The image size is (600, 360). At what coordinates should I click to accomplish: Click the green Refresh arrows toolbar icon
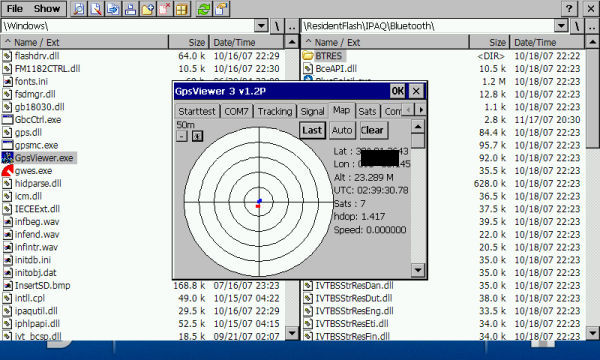(204, 9)
